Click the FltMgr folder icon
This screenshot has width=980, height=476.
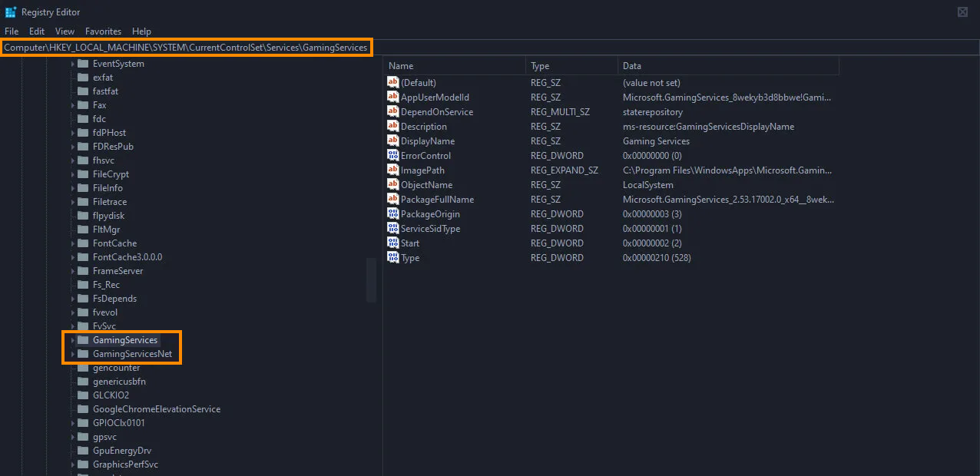(x=83, y=230)
